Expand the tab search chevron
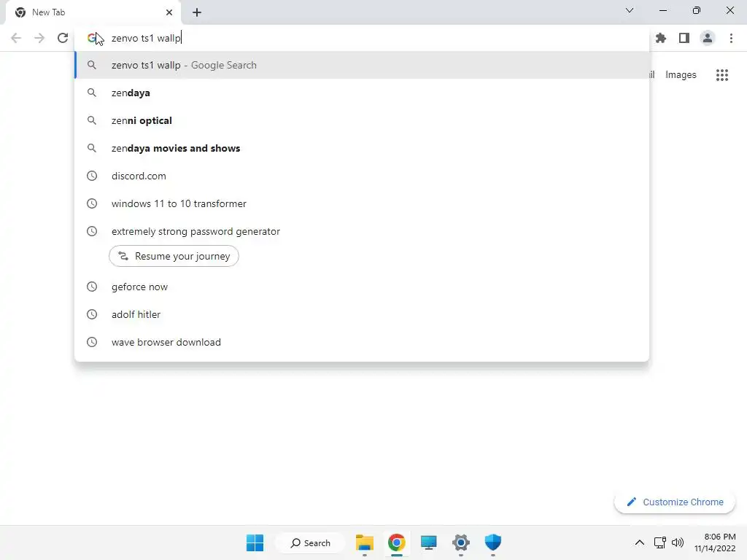747x560 pixels. click(630, 10)
